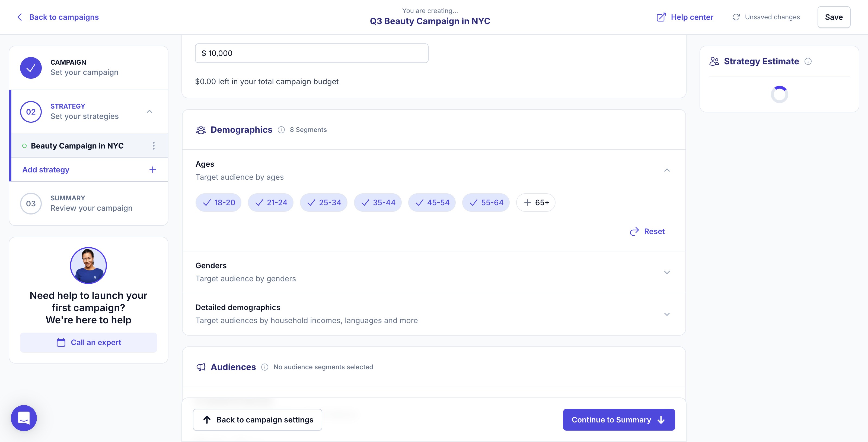Click the Unsaved changes status text

[x=772, y=17]
